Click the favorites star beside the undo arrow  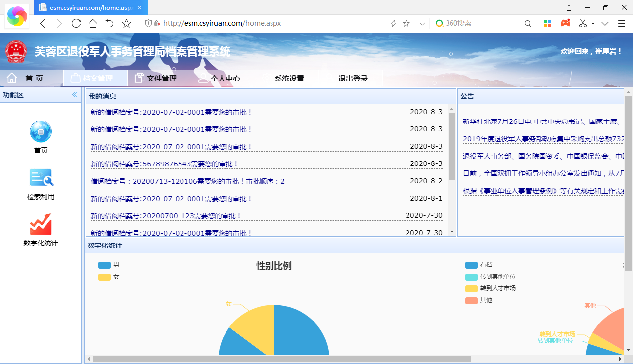pyautogui.click(x=126, y=23)
